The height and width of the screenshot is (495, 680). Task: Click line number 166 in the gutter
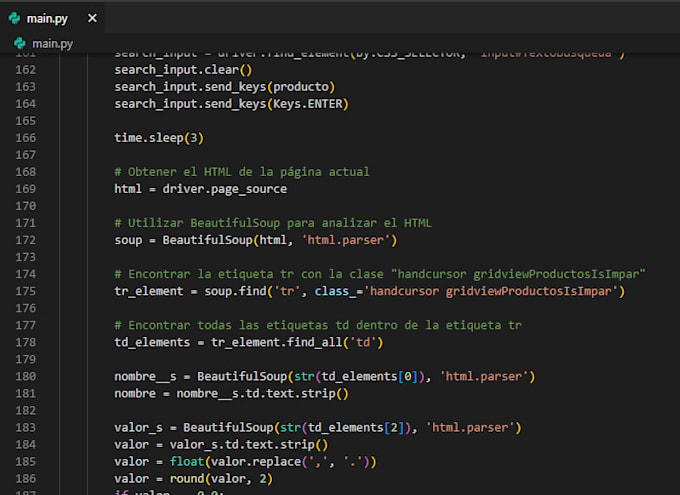[26, 138]
